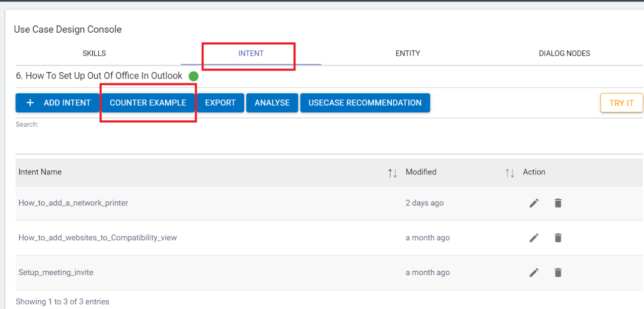Switch to the SKILLS tab
The width and height of the screenshot is (644, 309).
94,53
